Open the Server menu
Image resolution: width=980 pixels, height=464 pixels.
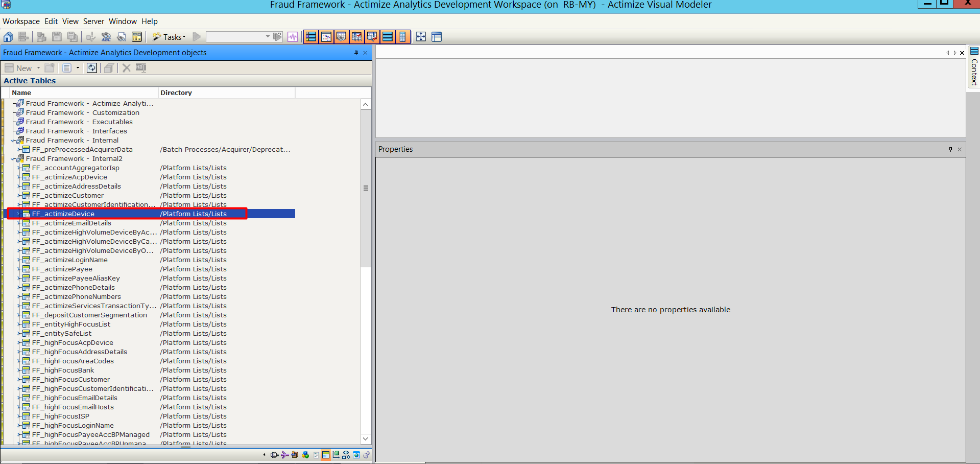93,21
